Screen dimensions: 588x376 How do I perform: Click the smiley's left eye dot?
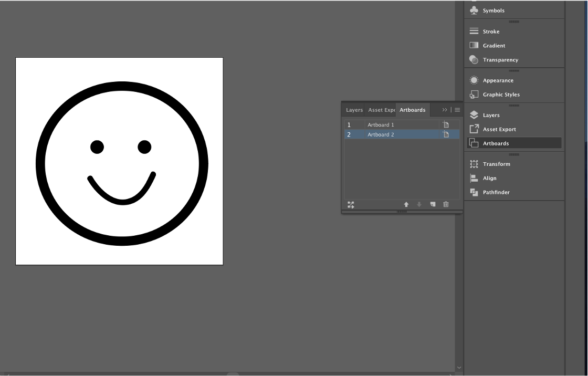click(97, 147)
